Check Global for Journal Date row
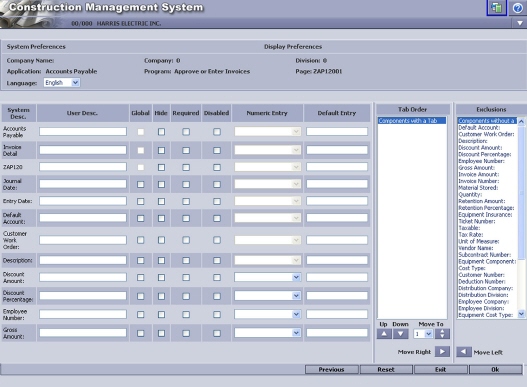This screenshot has height=387, width=527. [140, 184]
